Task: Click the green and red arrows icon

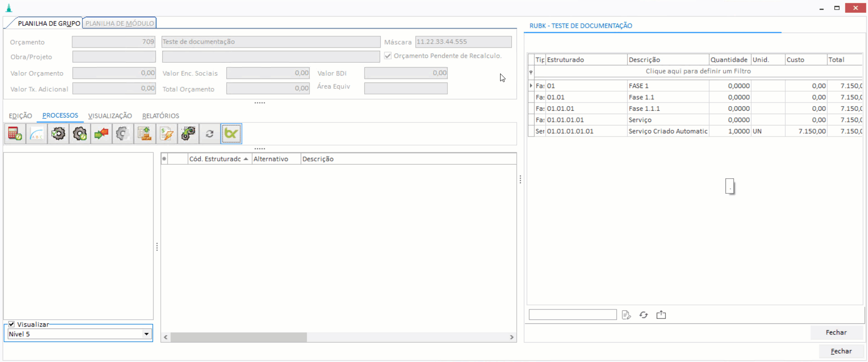Action: [101, 134]
